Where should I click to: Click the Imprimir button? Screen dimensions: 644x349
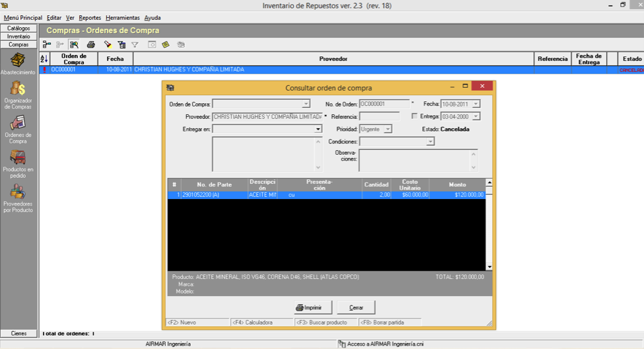313,307
